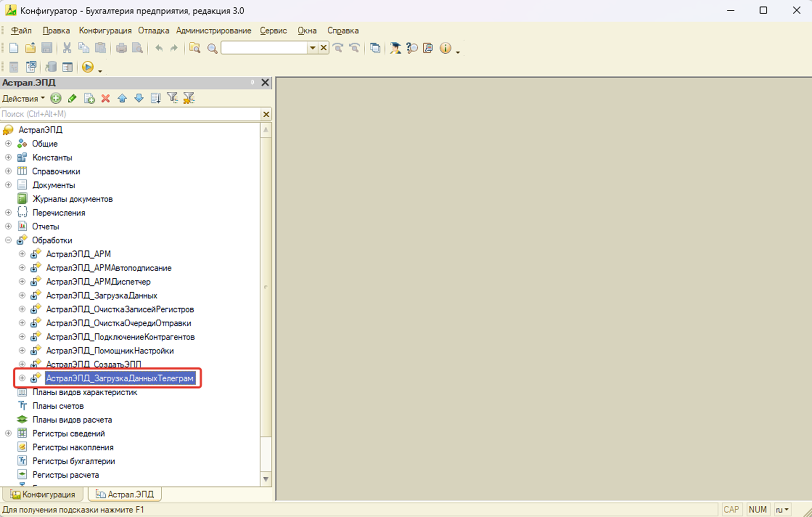
Task: Click the Print icon
Action: coord(121,48)
